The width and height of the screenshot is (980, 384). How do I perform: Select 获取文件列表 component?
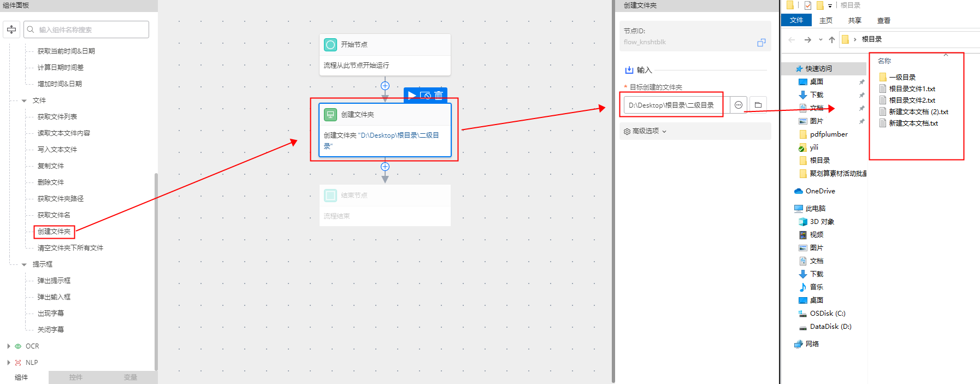[x=57, y=117]
